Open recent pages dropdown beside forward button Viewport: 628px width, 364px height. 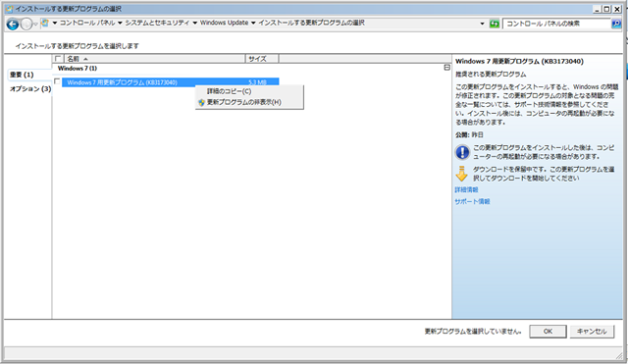click(x=36, y=25)
